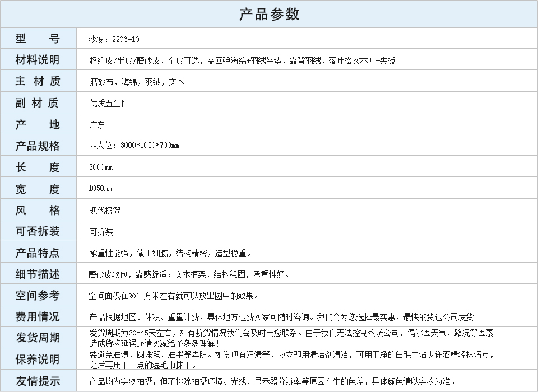
Task: Click the 细节描述 label cell
Action: pos(38,273)
